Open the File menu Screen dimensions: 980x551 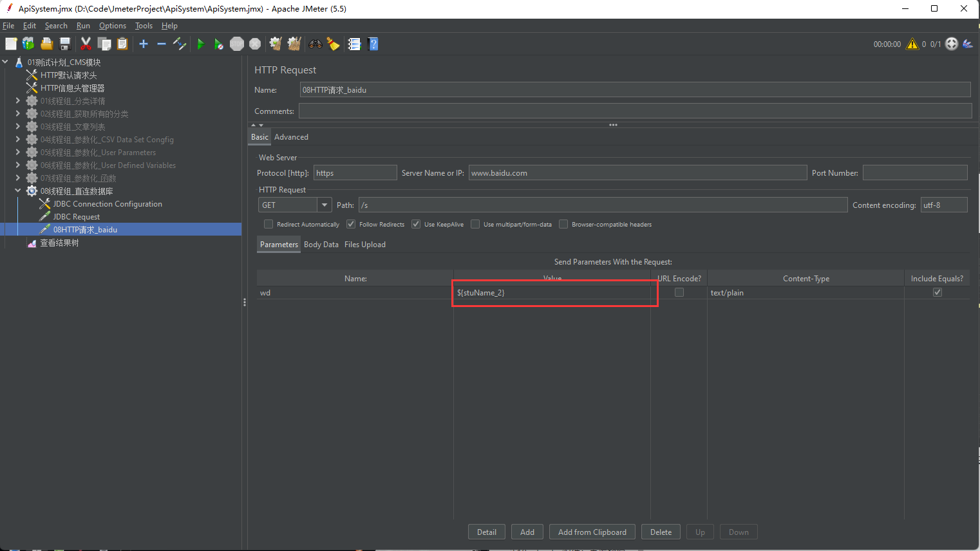pyautogui.click(x=8, y=26)
